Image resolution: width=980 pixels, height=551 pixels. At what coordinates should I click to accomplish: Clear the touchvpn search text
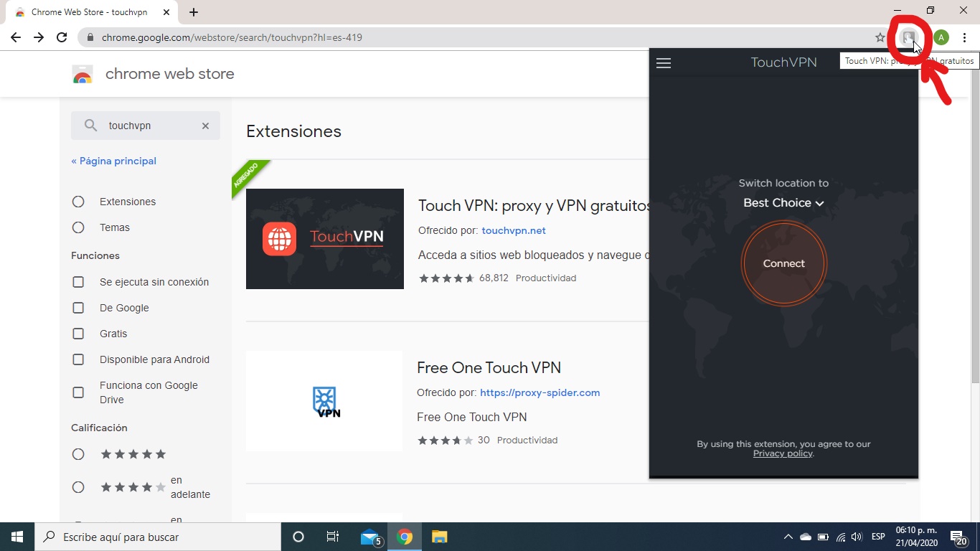click(205, 126)
